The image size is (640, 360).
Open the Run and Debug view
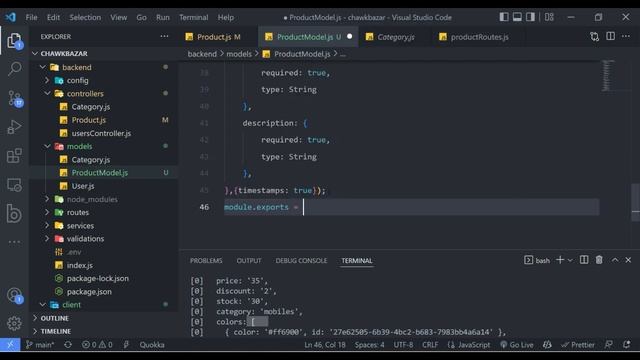pyautogui.click(x=14, y=127)
